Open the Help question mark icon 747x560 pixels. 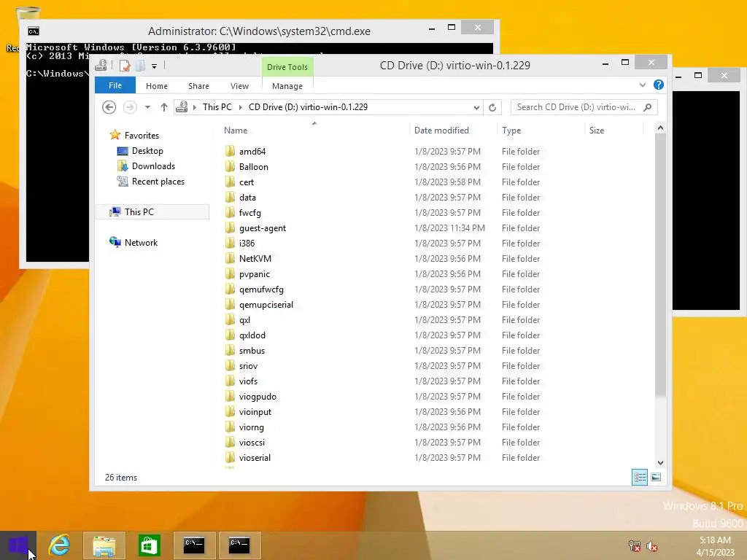tap(659, 85)
